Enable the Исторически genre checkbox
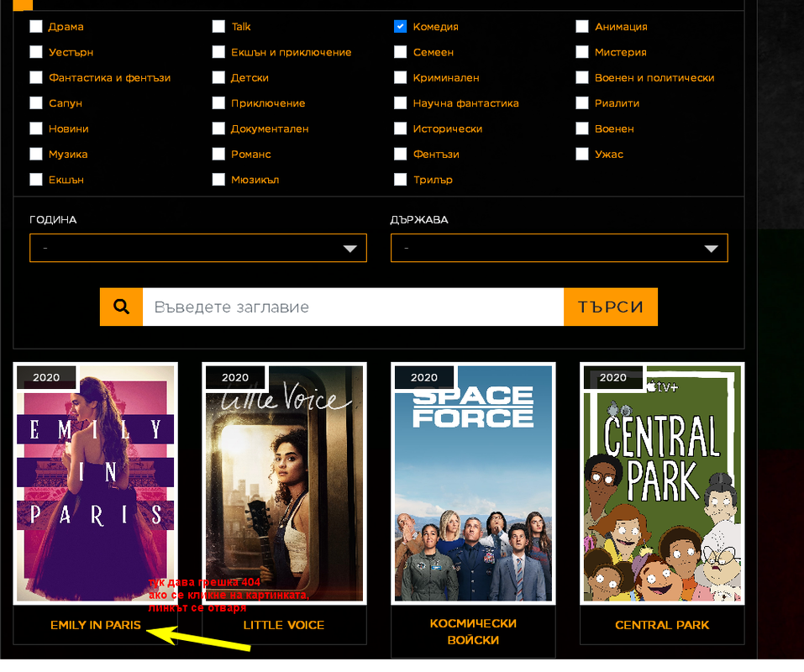 click(401, 129)
